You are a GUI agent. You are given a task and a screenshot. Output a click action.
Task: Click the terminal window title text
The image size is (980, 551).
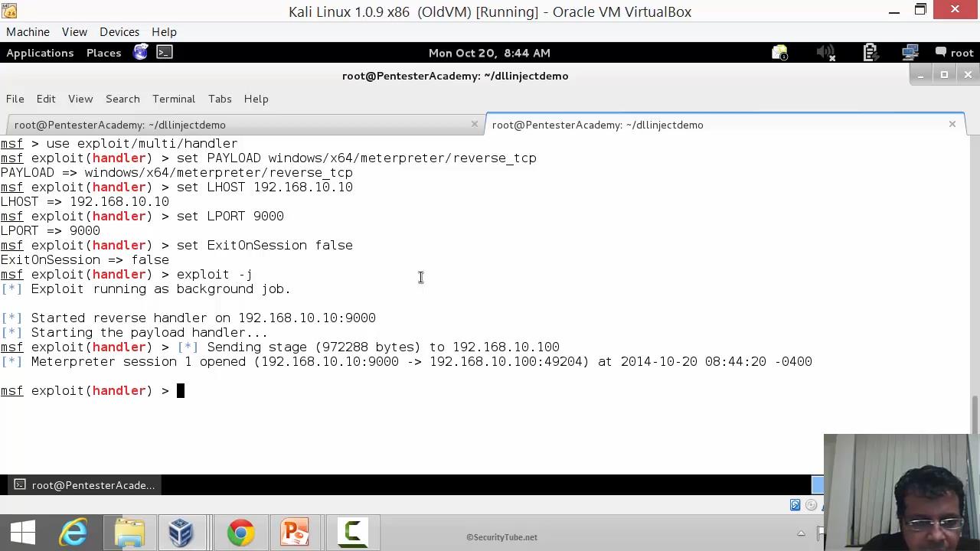(455, 76)
